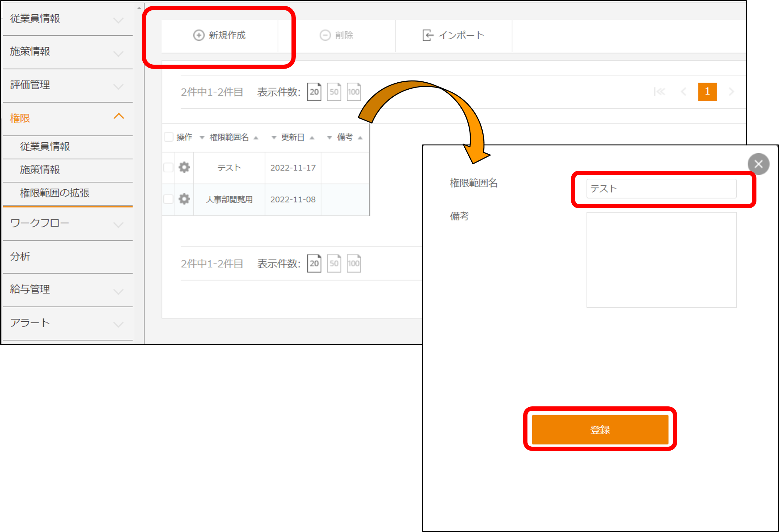Sort 更新日 column descending

[274, 138]
